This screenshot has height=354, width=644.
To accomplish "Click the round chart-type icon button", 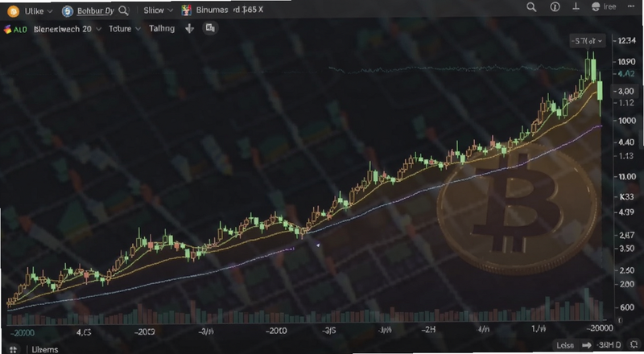I will pyautogui.click(x=210, y=28).
